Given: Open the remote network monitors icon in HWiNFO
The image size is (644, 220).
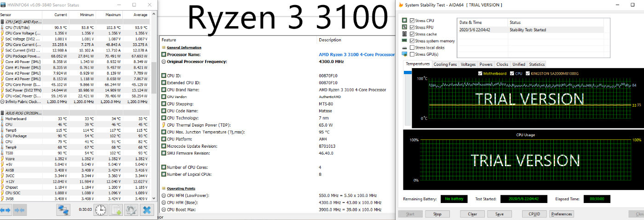Looking at the screenshot, I should click(x=63, y=210).
